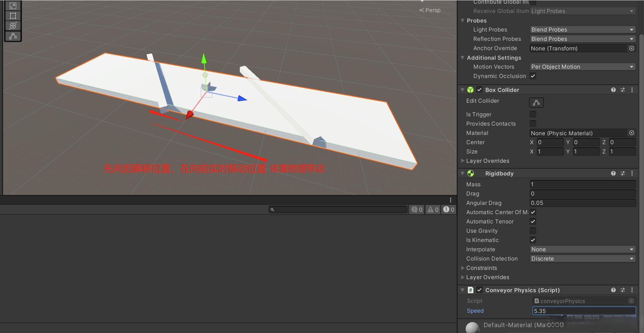Screen dimensions: 644x333
Task: Toggle console warning message filter
Action: tap(433, 209)
